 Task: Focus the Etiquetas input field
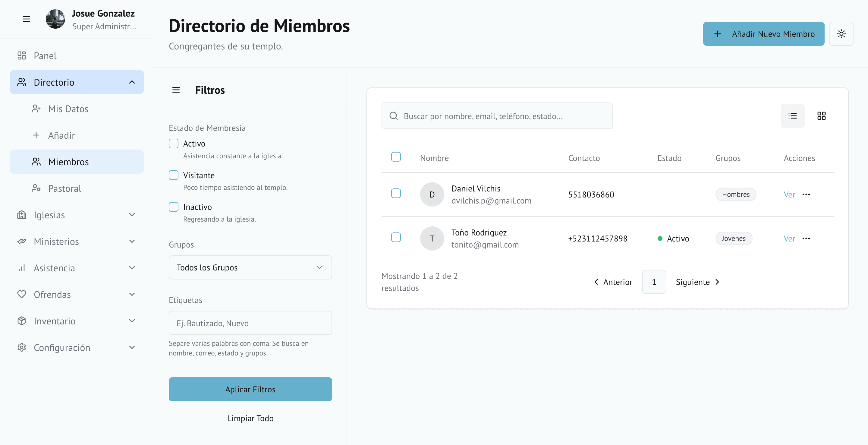250,323
